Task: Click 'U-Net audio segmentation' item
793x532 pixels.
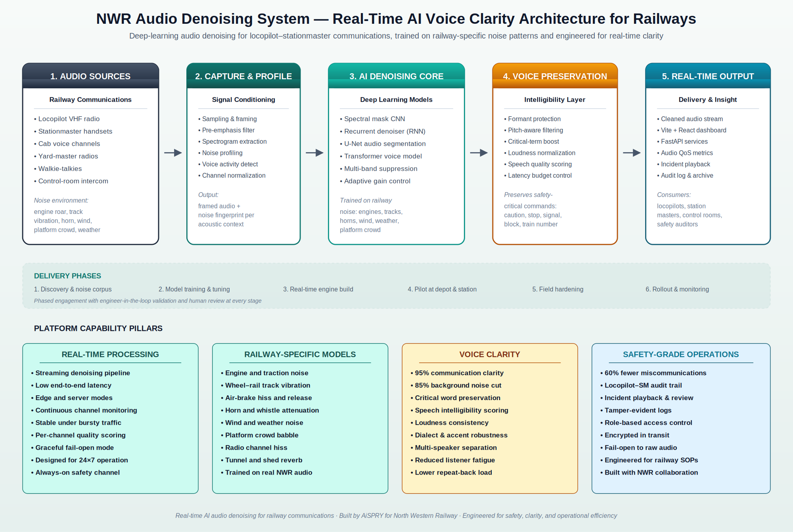Action: (383, 144)
